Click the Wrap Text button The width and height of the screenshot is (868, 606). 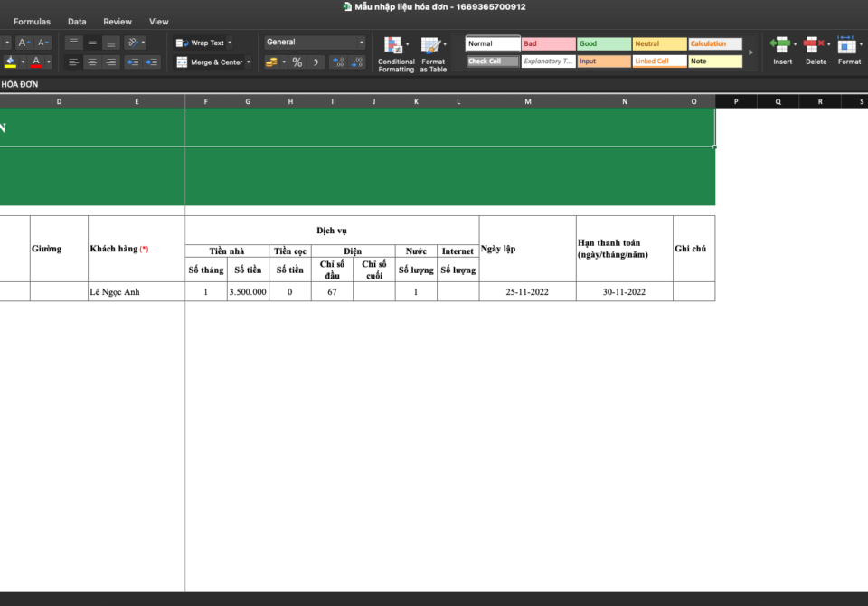(203, 43)
